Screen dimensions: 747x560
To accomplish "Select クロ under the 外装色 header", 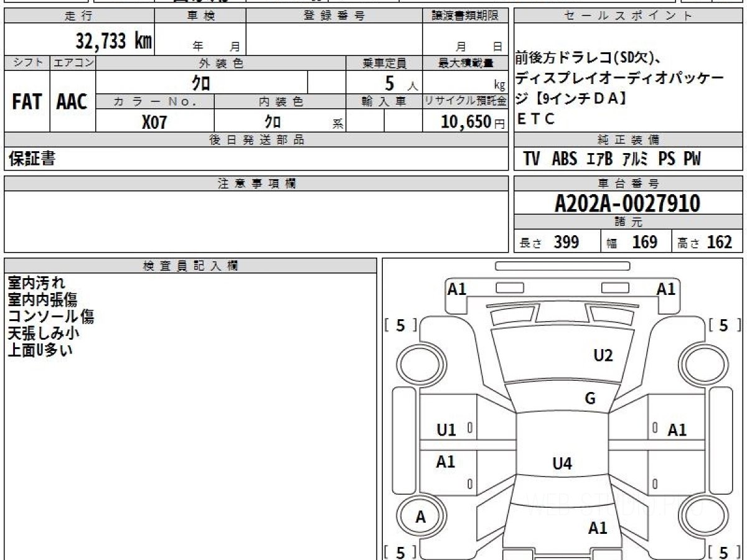I will pos(201,82).
